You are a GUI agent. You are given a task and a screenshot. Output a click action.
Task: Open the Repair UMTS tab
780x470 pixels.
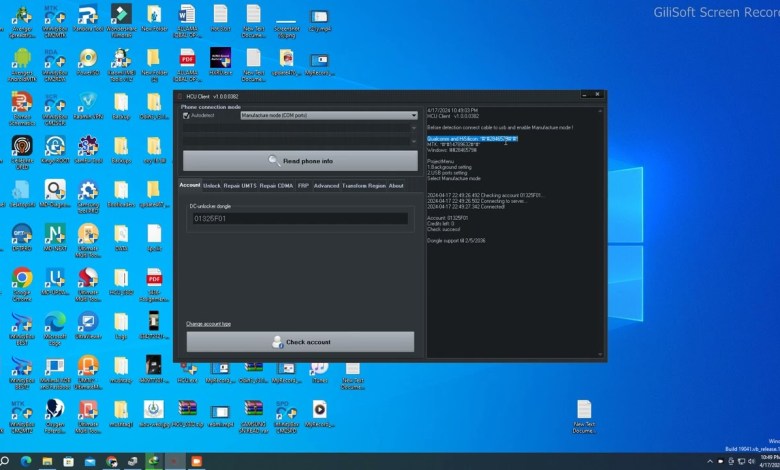click(x=240, y=186)
